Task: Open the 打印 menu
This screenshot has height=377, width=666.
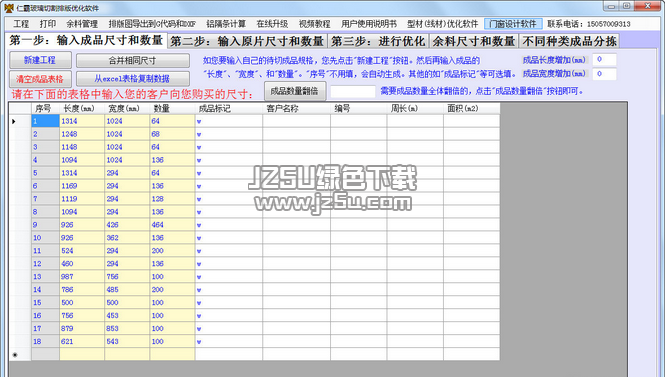Action: 48,24
